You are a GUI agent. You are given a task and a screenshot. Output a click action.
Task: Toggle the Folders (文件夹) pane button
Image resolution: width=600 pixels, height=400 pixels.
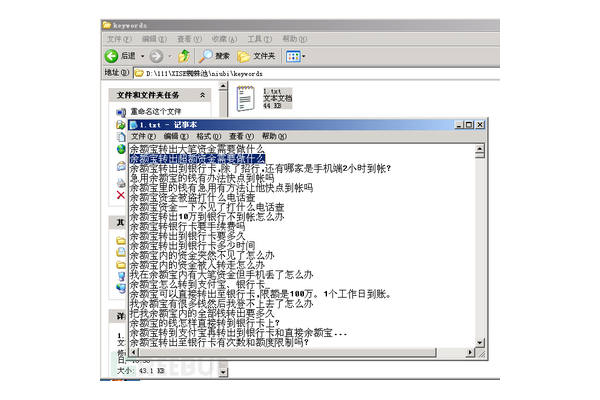click(257, 56)
